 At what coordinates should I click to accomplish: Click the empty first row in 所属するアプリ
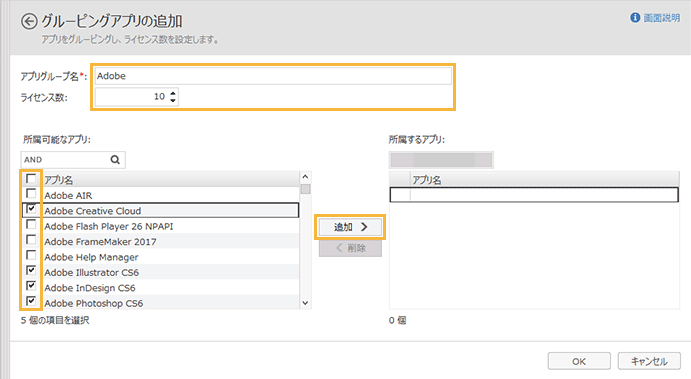(x=534, y=195)
